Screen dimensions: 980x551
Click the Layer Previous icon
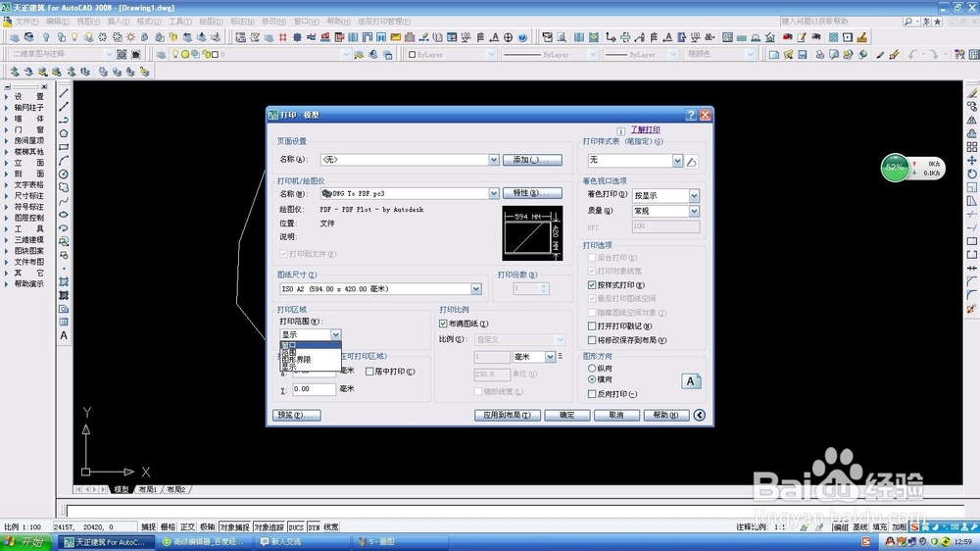pos(373,54)
